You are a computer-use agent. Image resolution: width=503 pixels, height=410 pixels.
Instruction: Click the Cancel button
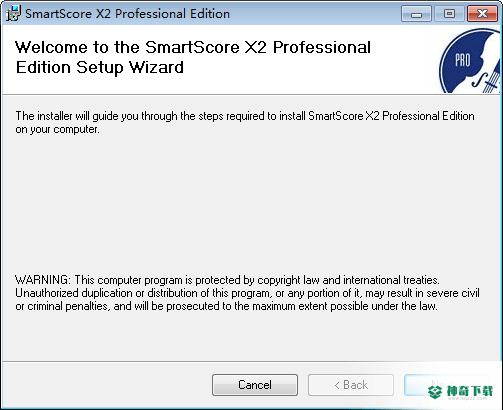[255, 385]
